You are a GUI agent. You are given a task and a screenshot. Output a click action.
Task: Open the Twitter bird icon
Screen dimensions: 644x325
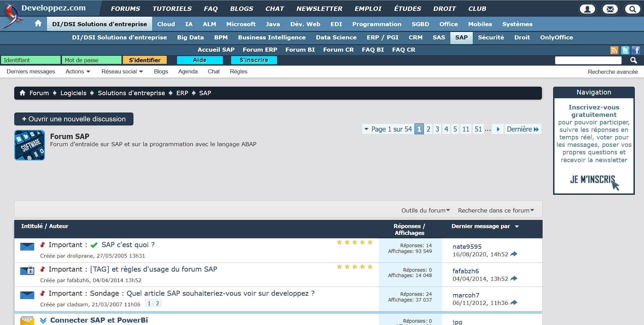tap(625, 50)
